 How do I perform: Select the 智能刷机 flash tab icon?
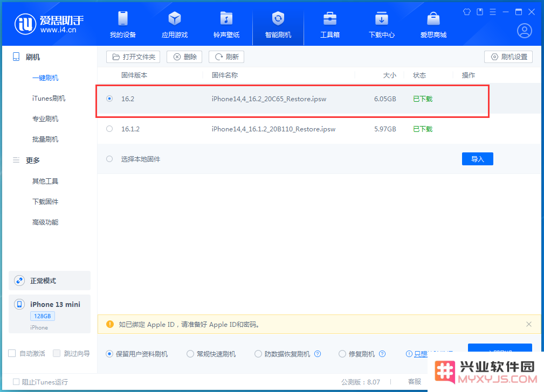pos(278,18)
